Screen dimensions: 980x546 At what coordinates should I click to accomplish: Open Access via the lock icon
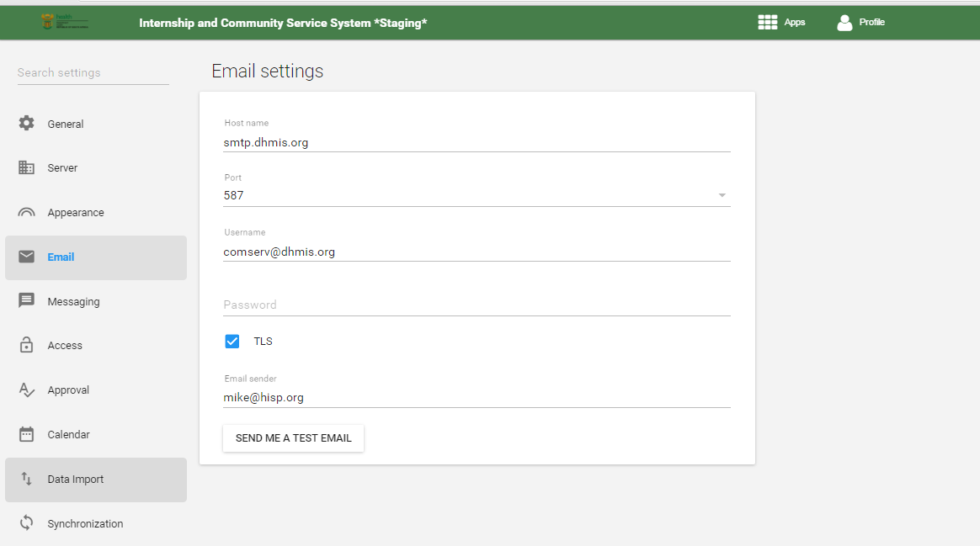27,346
